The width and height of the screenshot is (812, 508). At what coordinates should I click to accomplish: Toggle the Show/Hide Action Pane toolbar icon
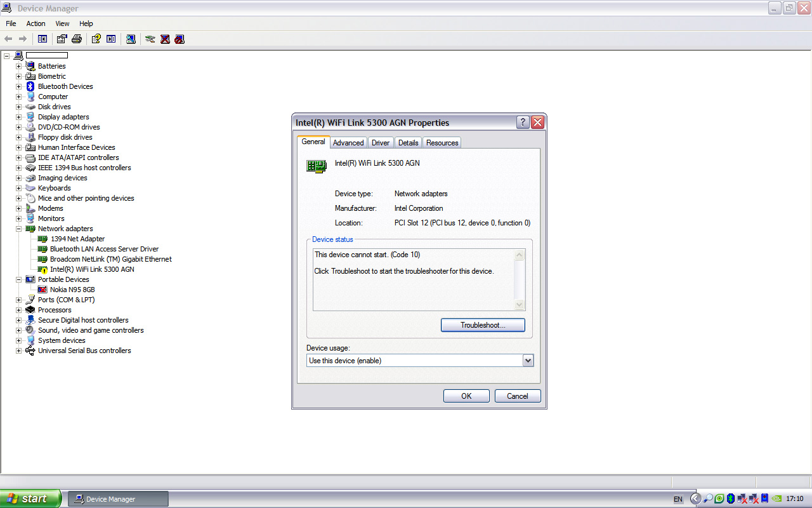(111, 39)
